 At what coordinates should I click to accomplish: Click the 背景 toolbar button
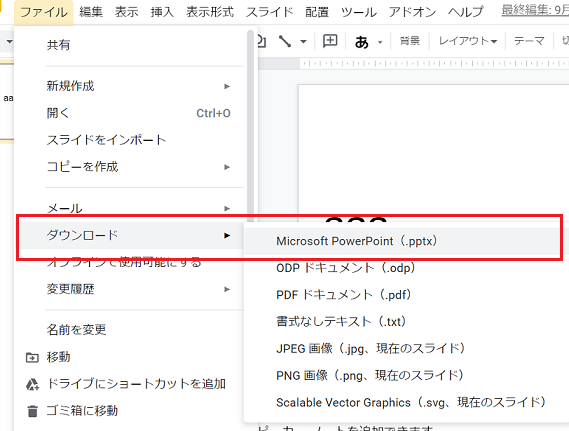tap(410, 41)
